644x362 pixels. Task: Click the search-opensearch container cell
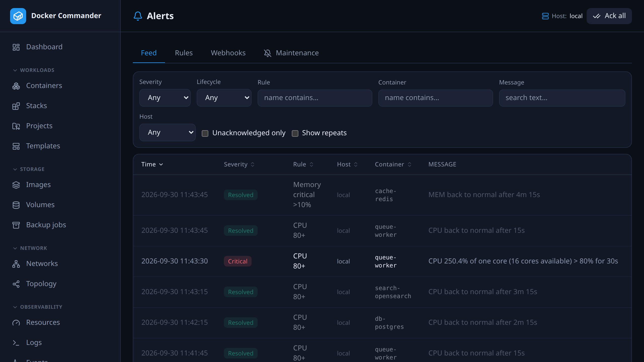(x=393, y=292)
